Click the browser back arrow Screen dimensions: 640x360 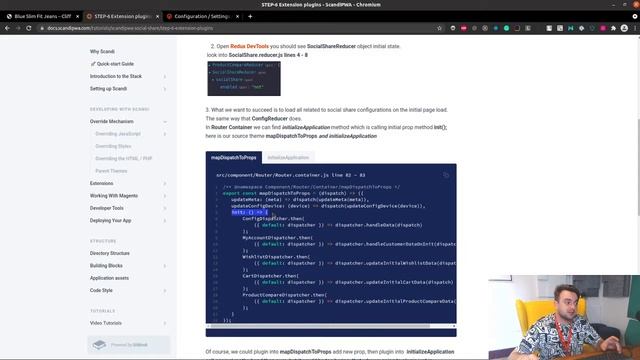7,28
